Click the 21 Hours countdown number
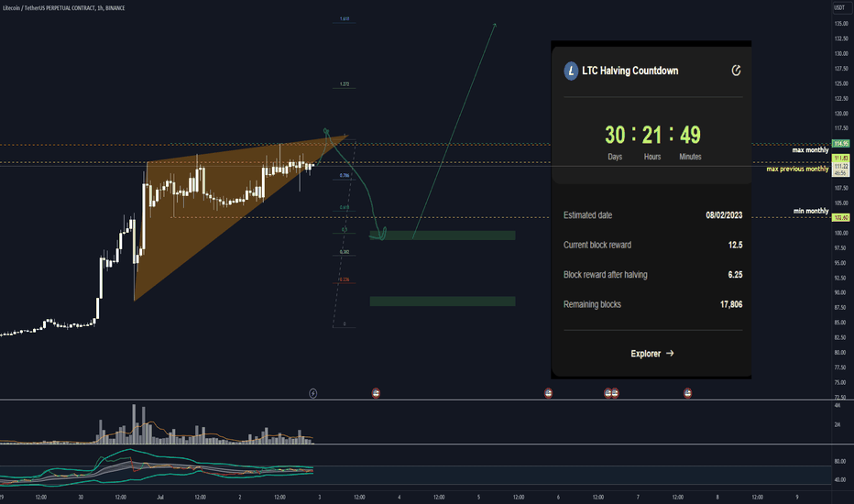Screen dimensions: 854x504 point(651,135)
